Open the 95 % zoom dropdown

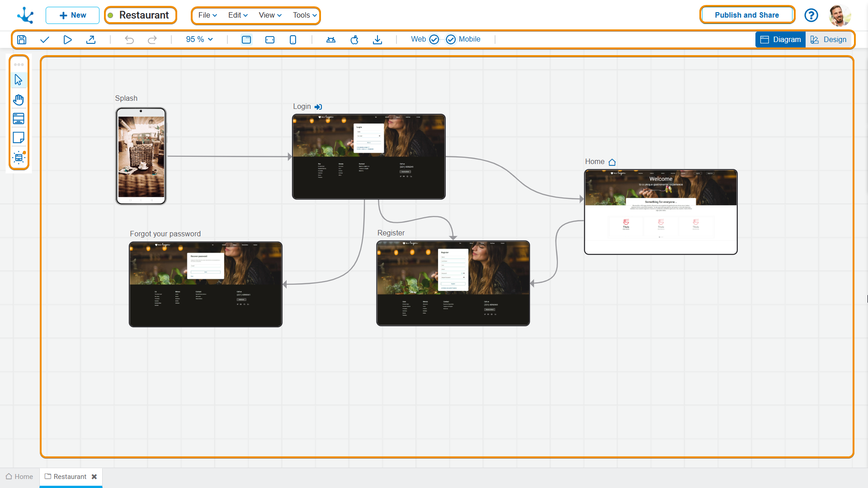tap(199, 39)
